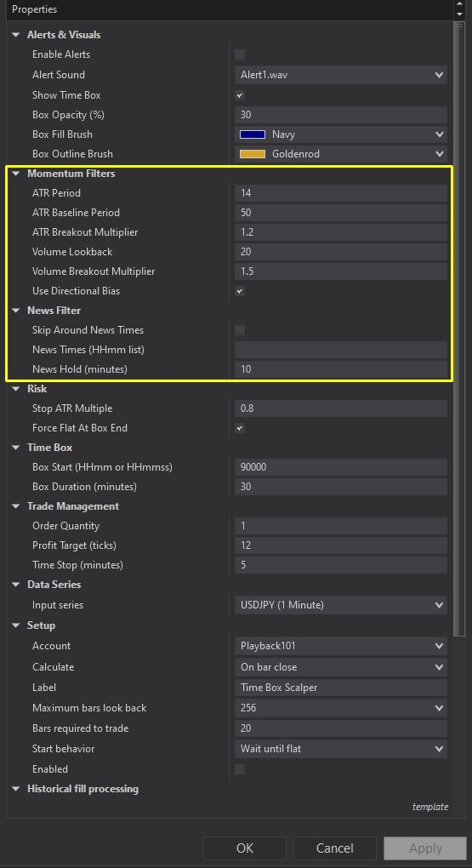Edit the Box Duration (minutes) field

[341, 487]
